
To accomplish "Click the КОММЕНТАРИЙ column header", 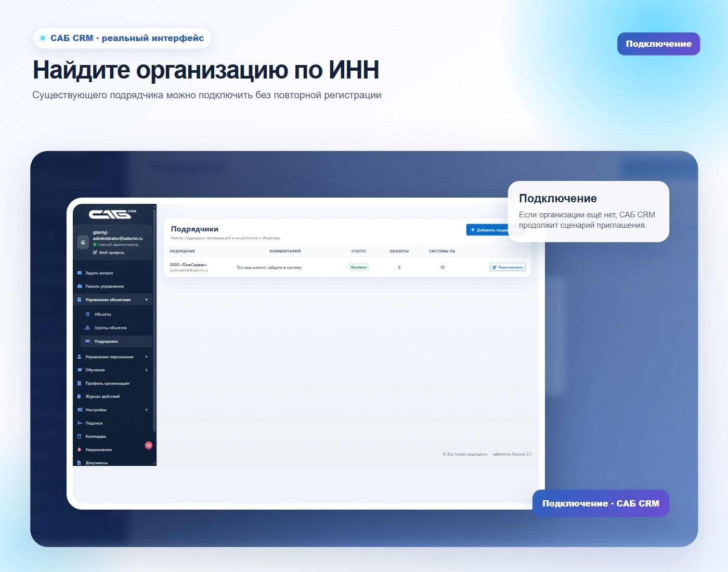I will (285, 251).
